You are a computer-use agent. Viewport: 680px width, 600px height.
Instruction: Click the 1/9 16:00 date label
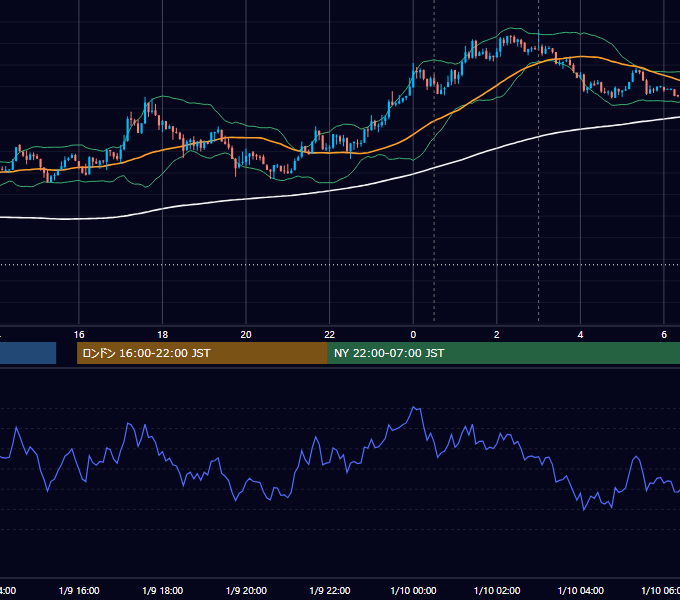pyautogui.click(x=79, y=590)
